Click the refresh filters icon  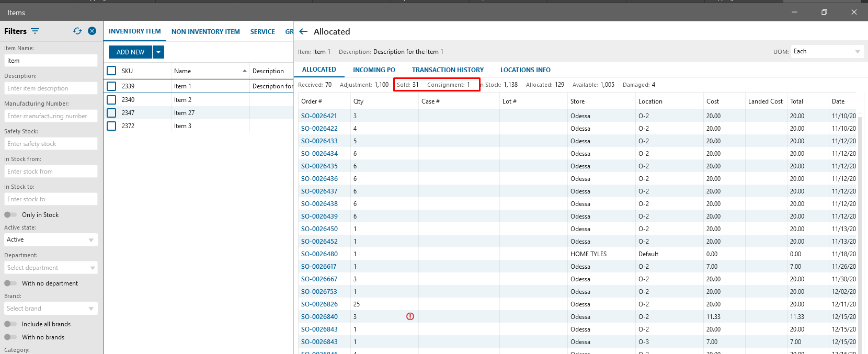point(77,31)
